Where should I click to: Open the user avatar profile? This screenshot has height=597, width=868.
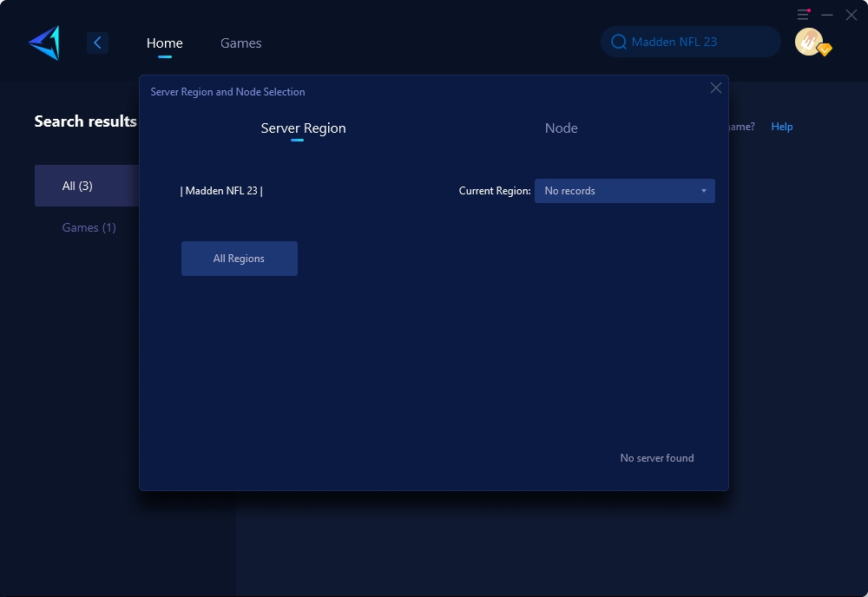pyautogui.click(x=808, y=42)
